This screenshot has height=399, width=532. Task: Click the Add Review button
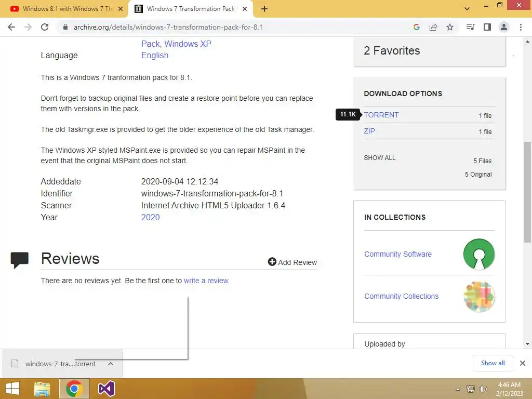(x=292, y=262)
